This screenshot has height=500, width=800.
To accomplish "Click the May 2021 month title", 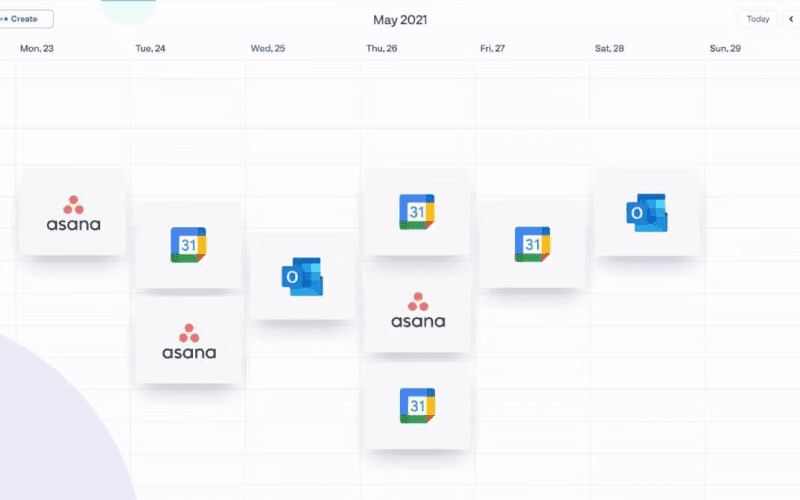I will (400, 20).
